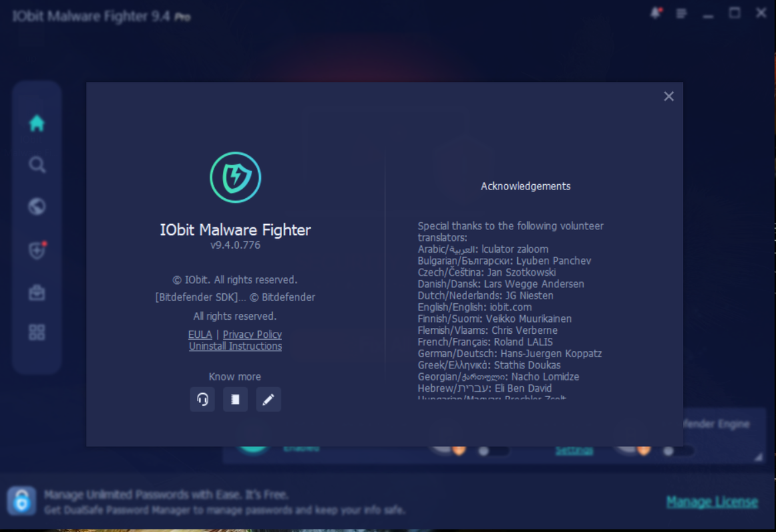Click the Hebrew translator Eli Ben David line
This screenshot has width=776, height=532.
coord(485,388)
